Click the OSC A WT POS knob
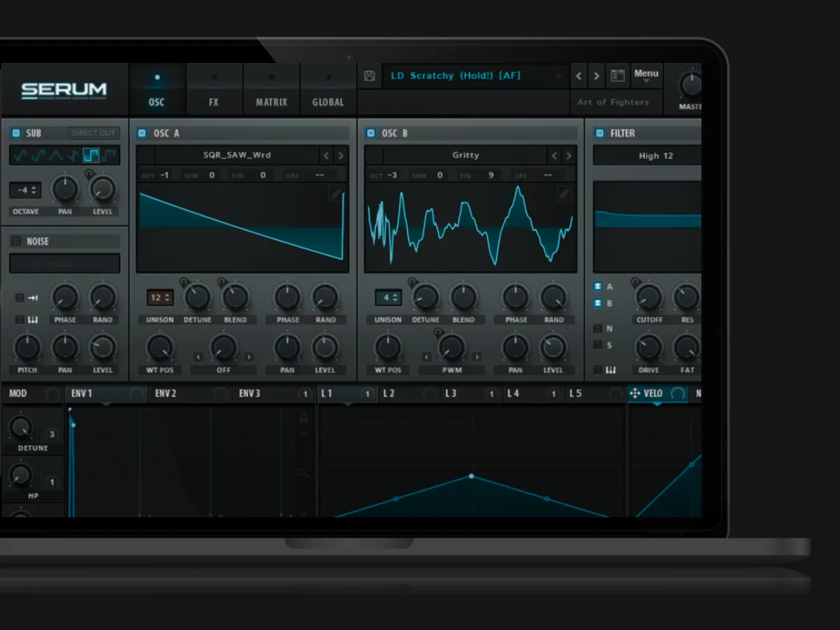Image resolution: width=840 pixels, height=630 pixels. pyautogui.click(x=160, y=348)
